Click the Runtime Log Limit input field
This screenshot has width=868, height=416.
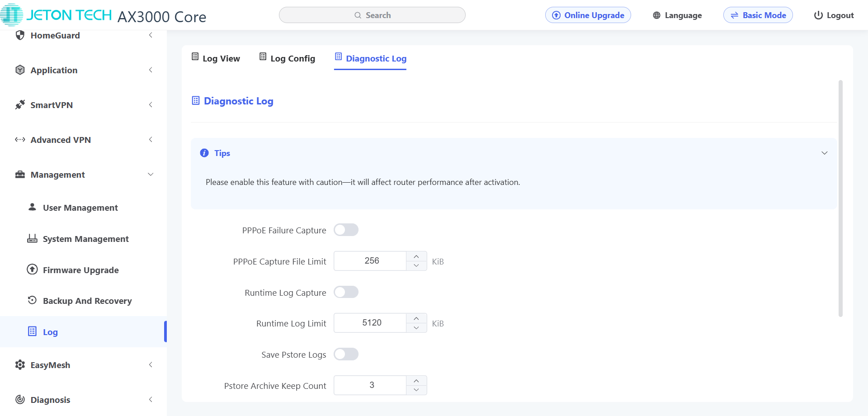coord(370,323)
